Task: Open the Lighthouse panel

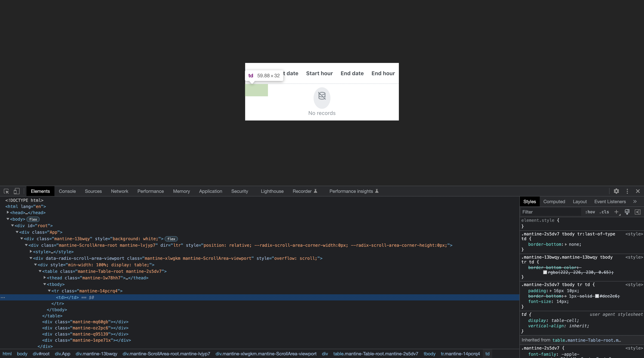Action: 272,191
